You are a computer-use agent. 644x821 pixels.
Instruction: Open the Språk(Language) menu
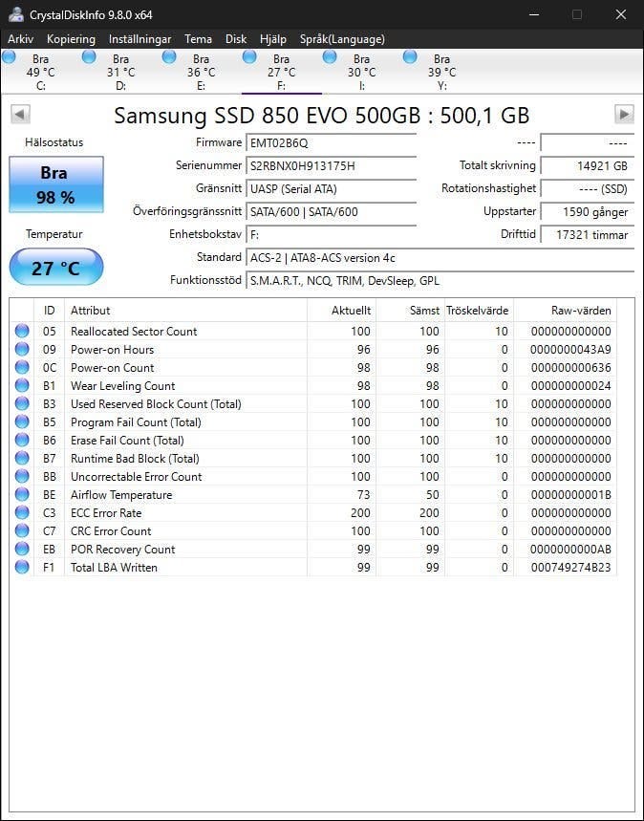(x=342, y=39)
